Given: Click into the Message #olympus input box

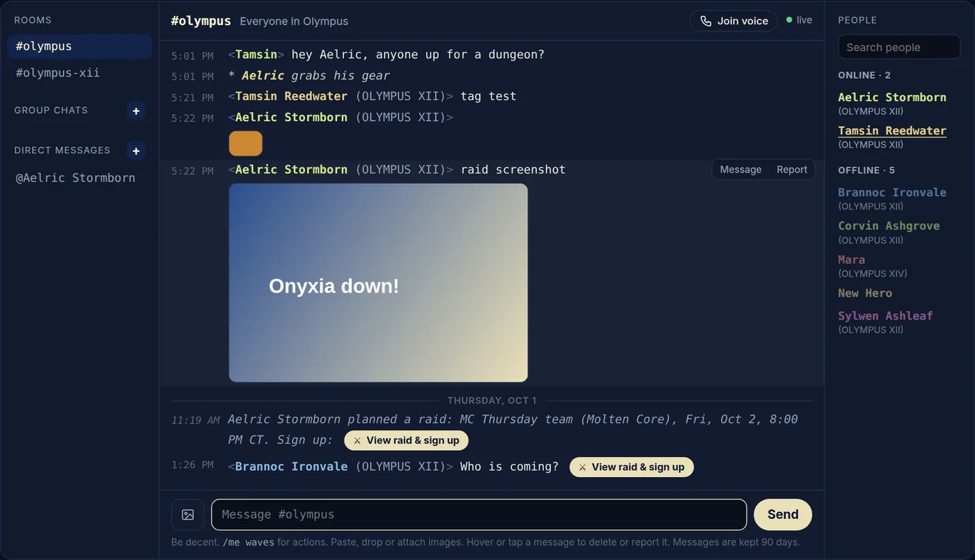Looking at the screenshot, I should [x=479, y=515].
